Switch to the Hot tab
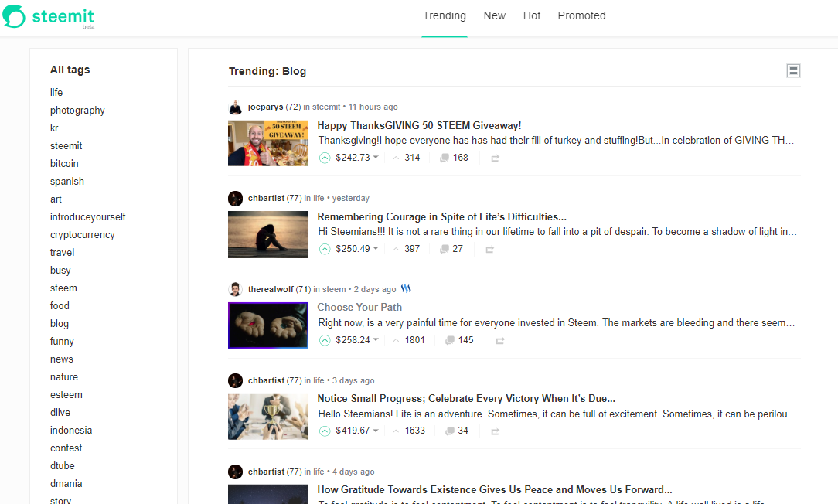This screenshot has height=504, width=838. [532, 15]
